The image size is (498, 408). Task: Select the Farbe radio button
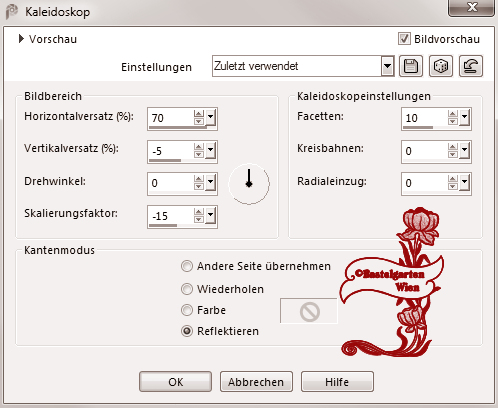point(187,310)
